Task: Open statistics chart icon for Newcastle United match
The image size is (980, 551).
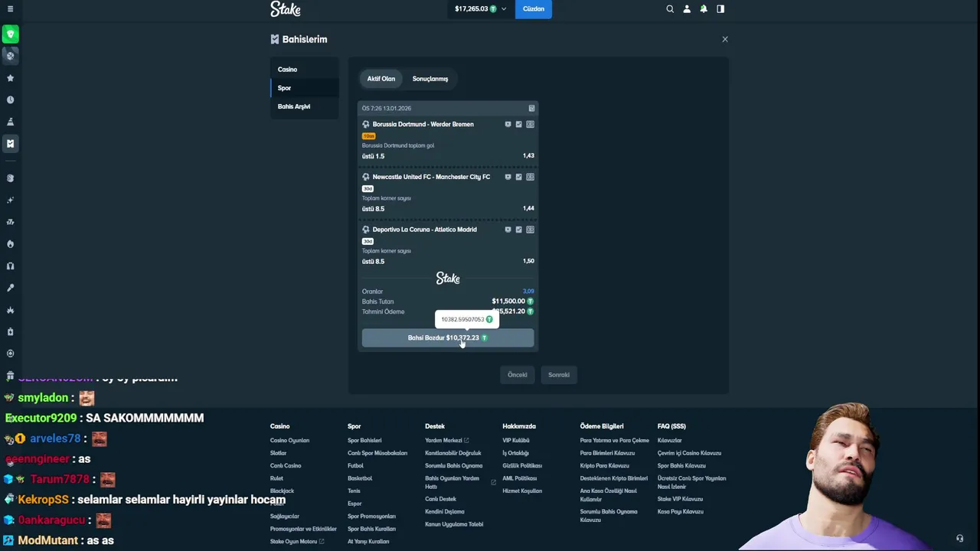Action: [518, 177]
